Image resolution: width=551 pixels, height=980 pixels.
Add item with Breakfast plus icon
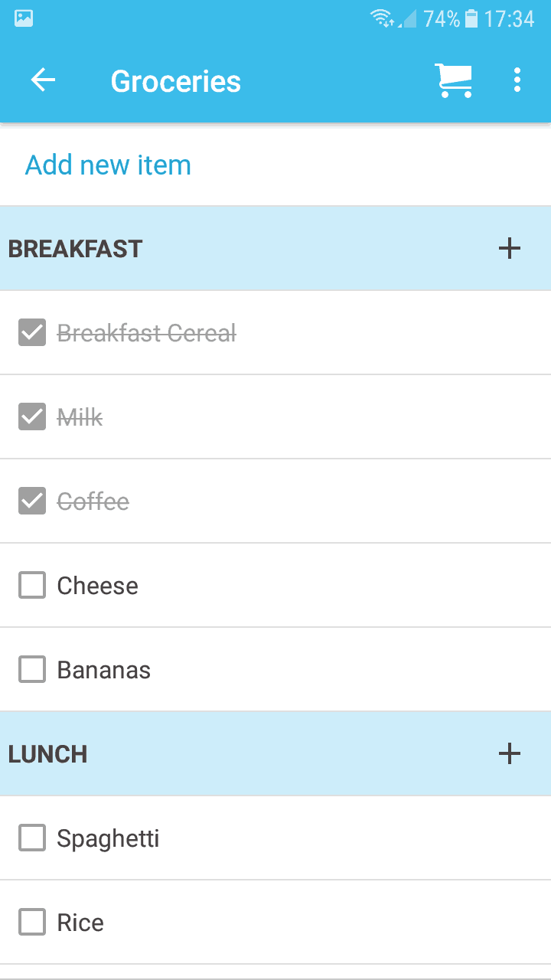pos(509,248)
